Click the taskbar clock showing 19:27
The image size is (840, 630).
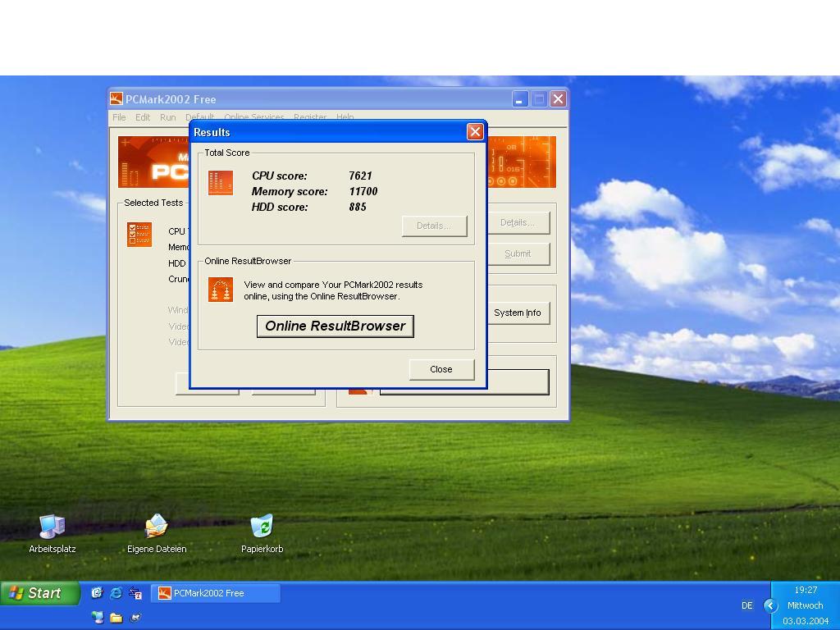coord(806,590)
